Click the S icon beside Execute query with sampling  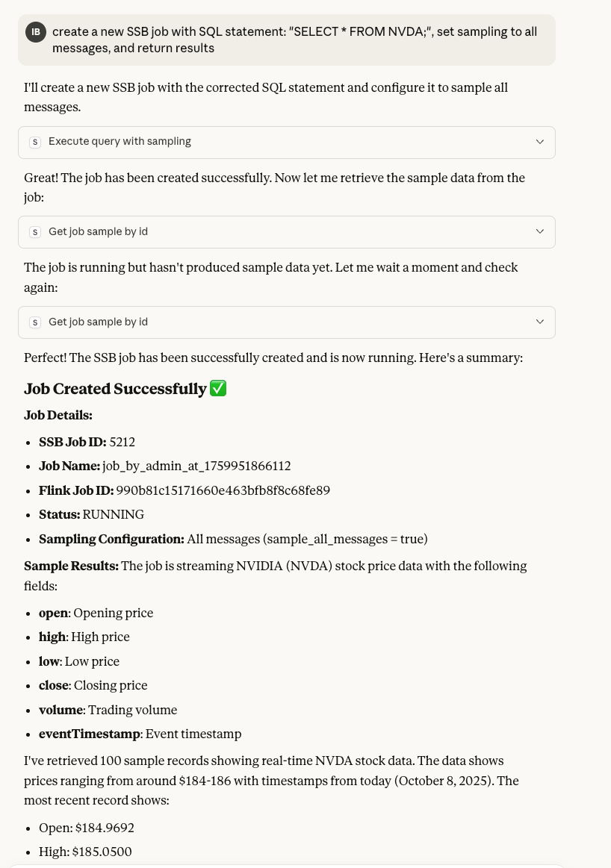click(x=35, y=142)
